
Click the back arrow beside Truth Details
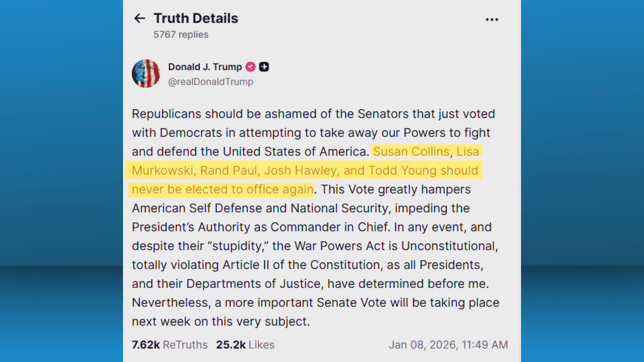coord(140,18)
